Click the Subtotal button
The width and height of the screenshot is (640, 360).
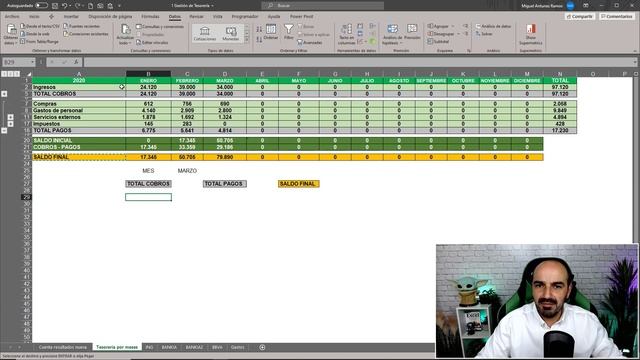click(x=438, y=41)
